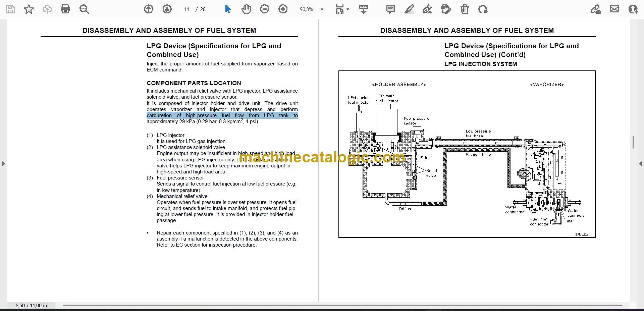This screenshot has height=311, width=644.
Task: Print the document
Action: tap(65, 9)
